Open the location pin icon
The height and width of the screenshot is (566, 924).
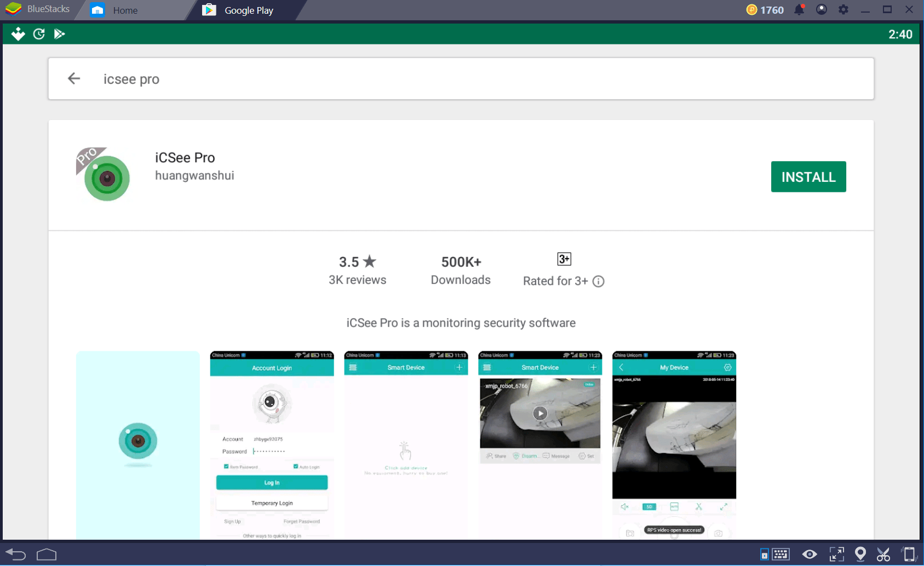pyautogui.click(x=860, y=554)
